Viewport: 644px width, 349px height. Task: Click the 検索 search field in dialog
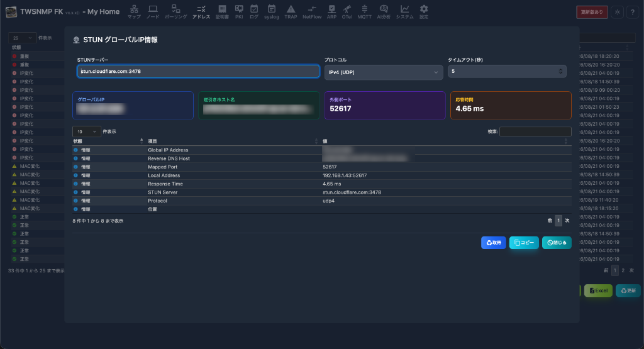[x=535, y=131]
